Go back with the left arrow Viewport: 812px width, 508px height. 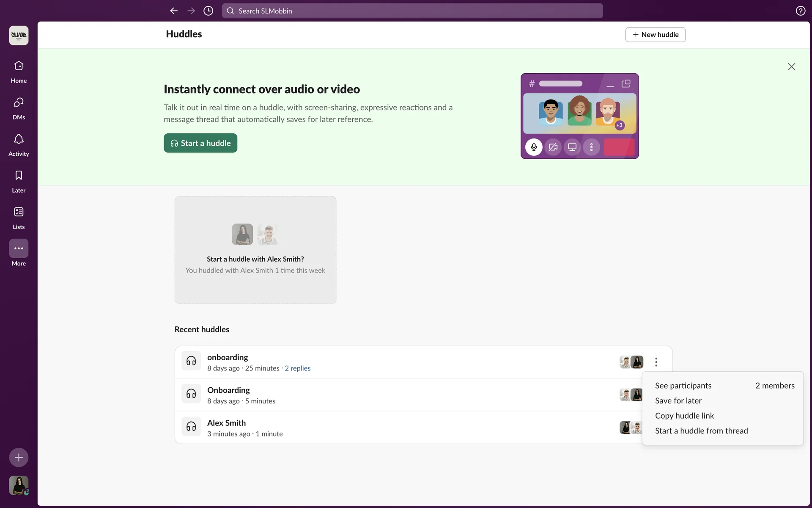[174, 11]
